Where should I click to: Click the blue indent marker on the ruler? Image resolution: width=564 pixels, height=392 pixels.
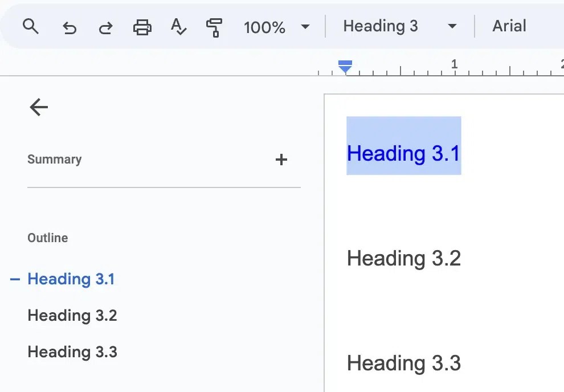345,67
